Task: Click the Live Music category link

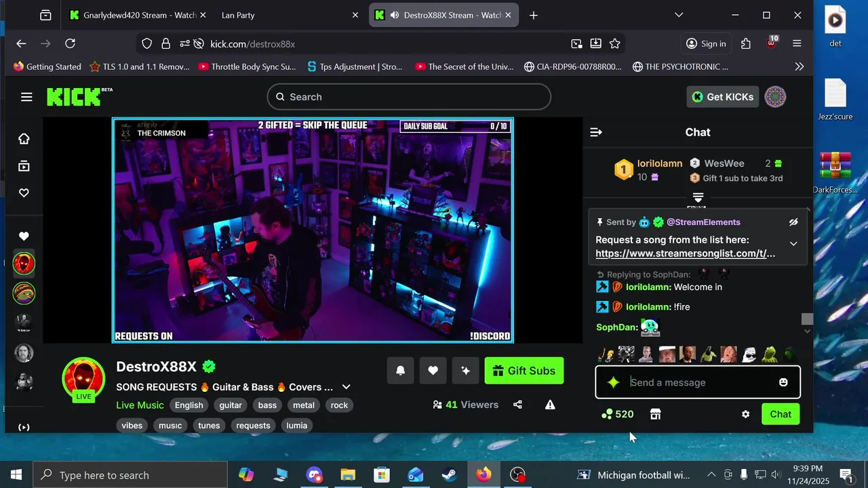Action: (x=140, y=405)
